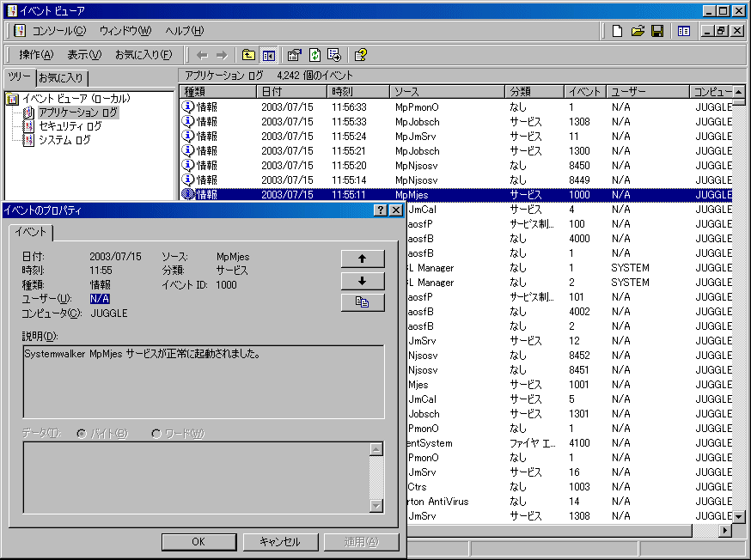
Task: Click the open console folder icon
Action: click(x=638, y=31)
